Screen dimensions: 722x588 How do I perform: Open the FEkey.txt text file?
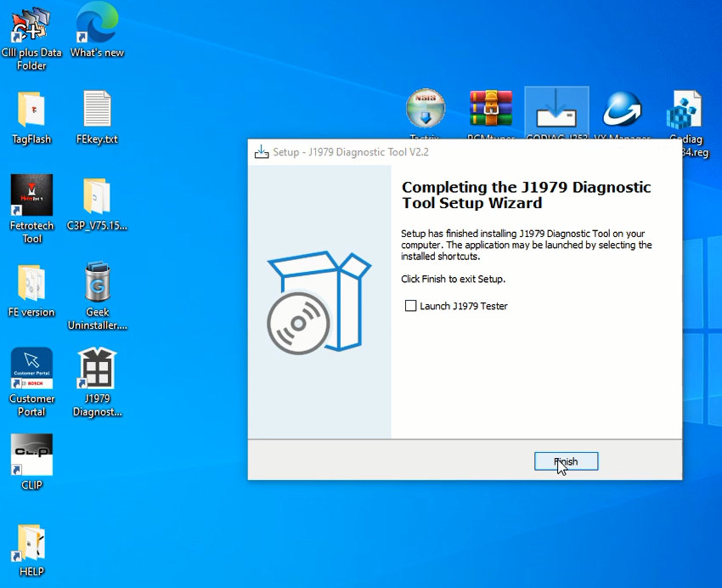click(97, 110)
